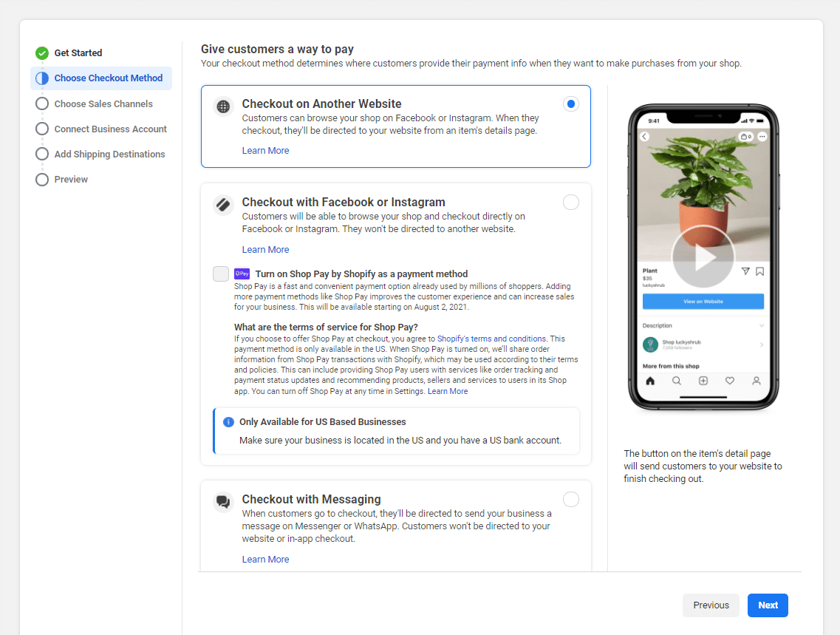Click the Add Shipping Destinations step circle
840x635 pixels.
[42, 154]
